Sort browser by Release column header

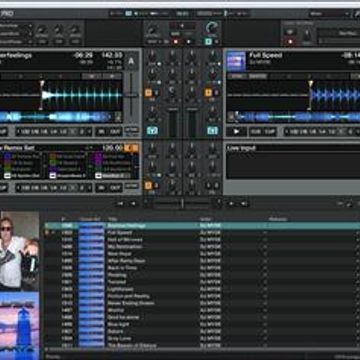pyautogui.click(x=278, y=219)
